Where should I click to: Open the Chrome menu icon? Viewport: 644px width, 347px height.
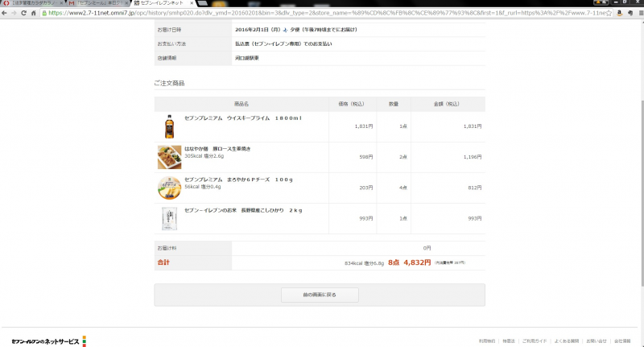pyautogui.click(x=636, y=13)
